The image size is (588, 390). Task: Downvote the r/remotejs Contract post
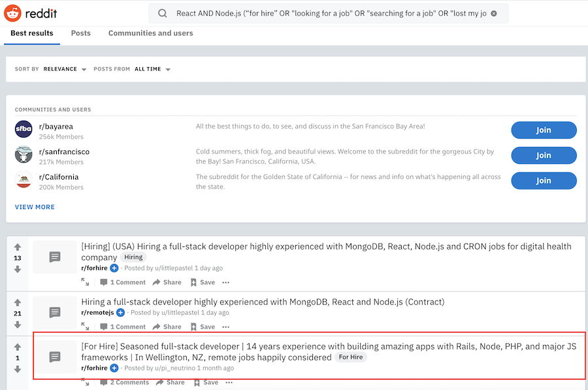(18, 325)
